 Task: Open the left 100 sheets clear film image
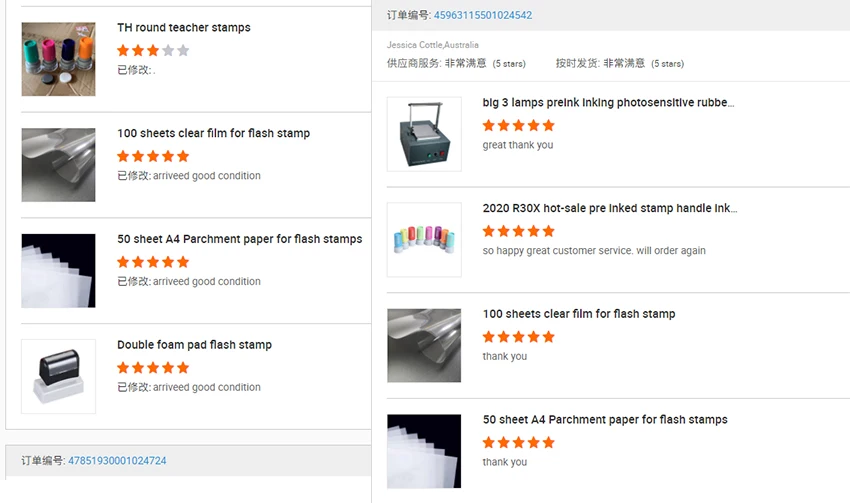(x=58, y=165)
